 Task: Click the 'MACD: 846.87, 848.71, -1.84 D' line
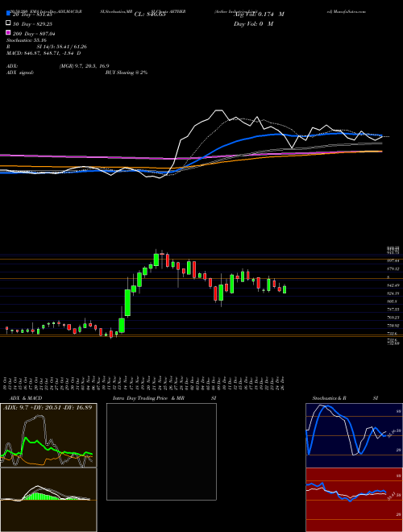point(44,53)
